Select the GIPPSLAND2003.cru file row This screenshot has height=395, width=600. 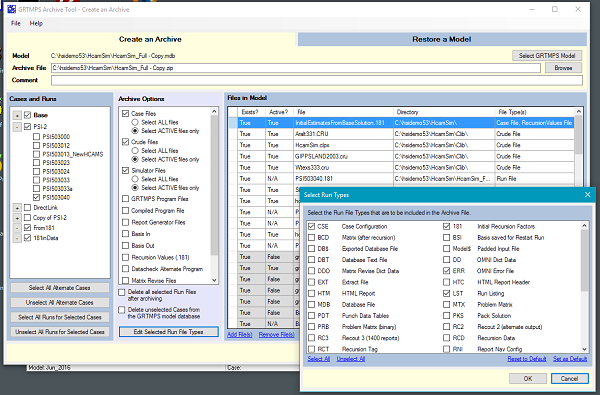(401, 156)
